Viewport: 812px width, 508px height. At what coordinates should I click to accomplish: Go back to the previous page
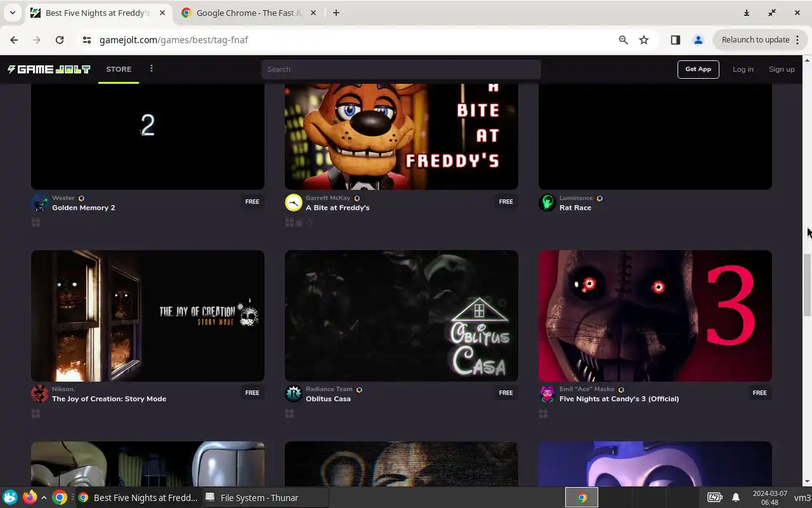(x=14, y=39)
